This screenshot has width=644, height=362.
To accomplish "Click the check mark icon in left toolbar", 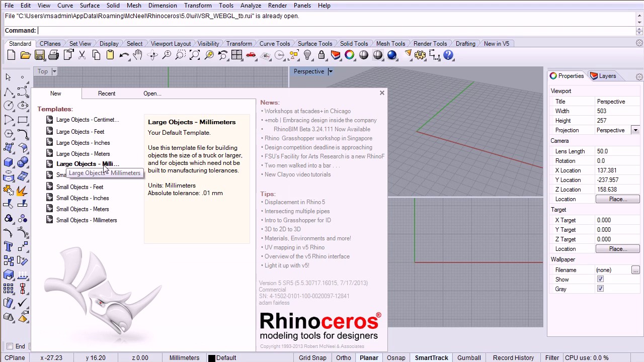I will pyautogui.click(x=23, y=303).
